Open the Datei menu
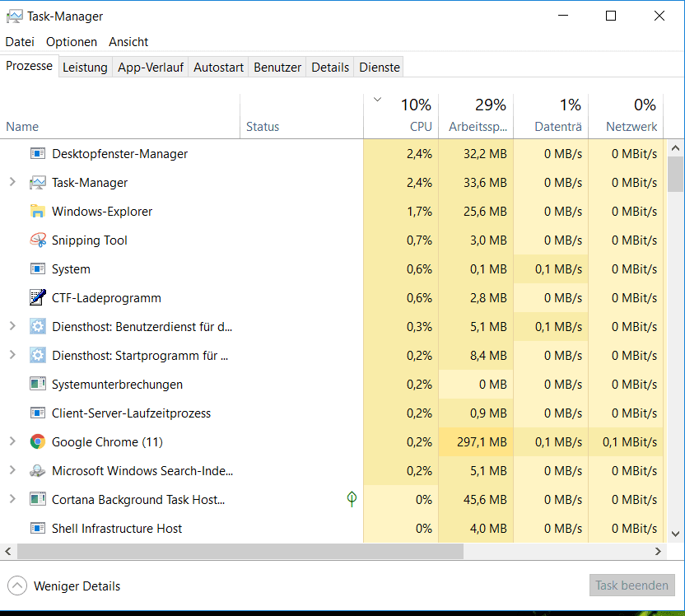Viewport: 685px width, 616px height. click(20, 42)
